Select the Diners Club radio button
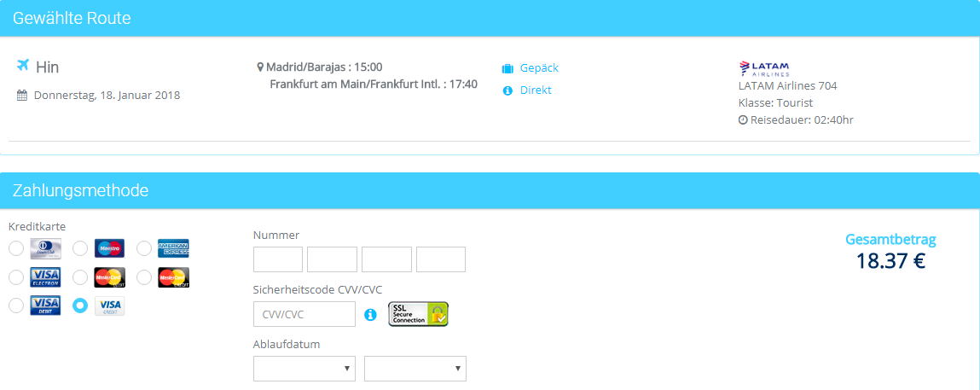This screenshot has height=390, width=980. 16,248
